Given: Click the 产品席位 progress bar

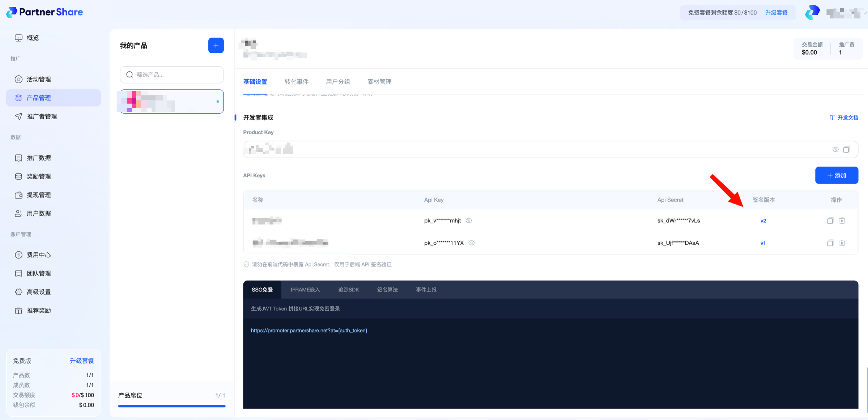Looking at the screenshot, I should (x=172, y=406).
